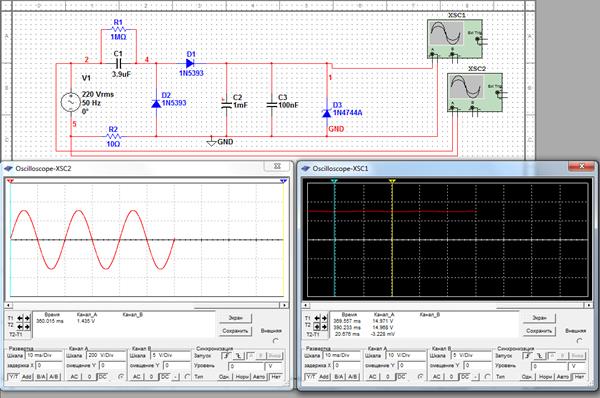Move T2 cursor left in XSC2 window
Viewport: 600px width, 398px height.
[x=20, y=326]
